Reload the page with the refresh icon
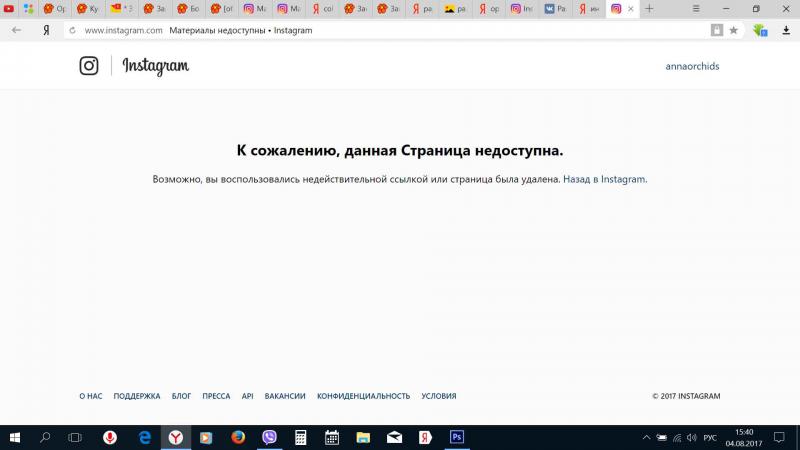 [x=72, y=30]
